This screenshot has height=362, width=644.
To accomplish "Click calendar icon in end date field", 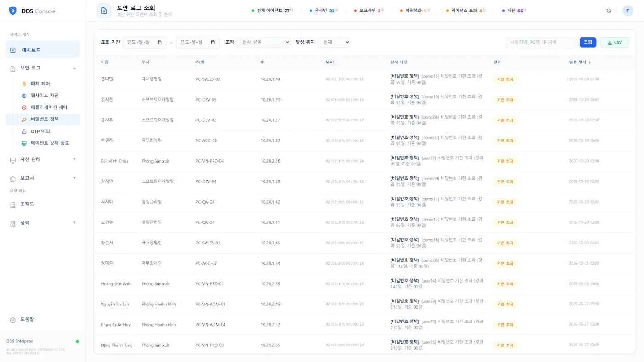I will [213, 42].
